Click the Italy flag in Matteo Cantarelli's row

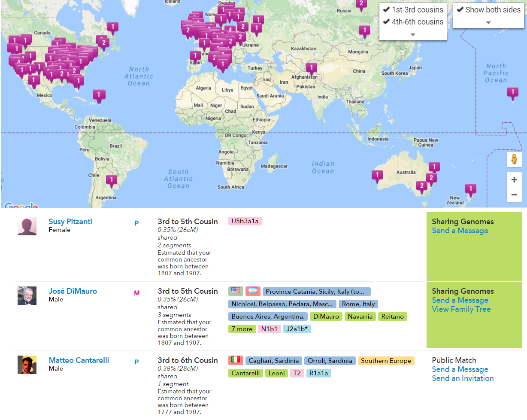pyautogui.click(x=236, y=360)
